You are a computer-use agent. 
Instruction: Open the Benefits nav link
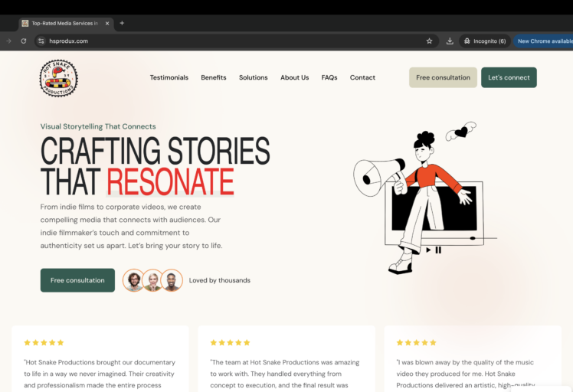(x=214, y=77)
